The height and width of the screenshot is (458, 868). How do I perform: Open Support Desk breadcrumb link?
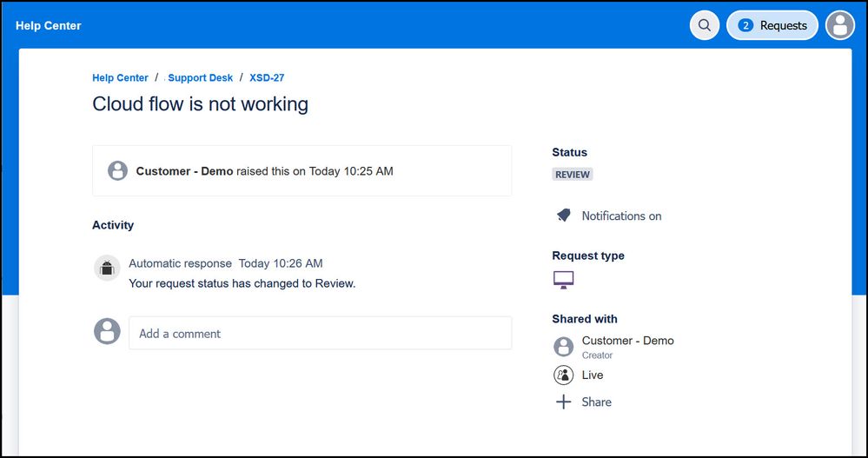click(x=201, y=77)
